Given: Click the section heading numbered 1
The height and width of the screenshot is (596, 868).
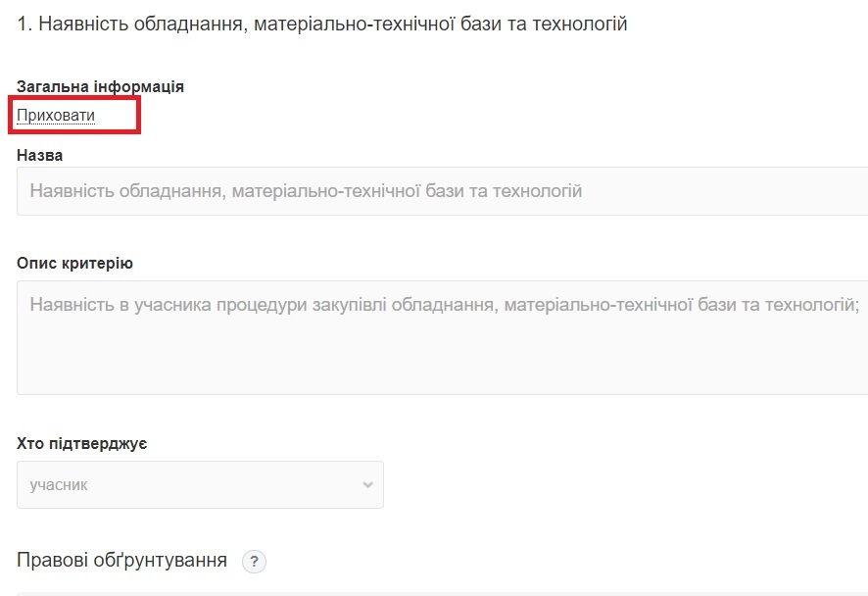Looking at the screenshot, I should click(322, 24).
